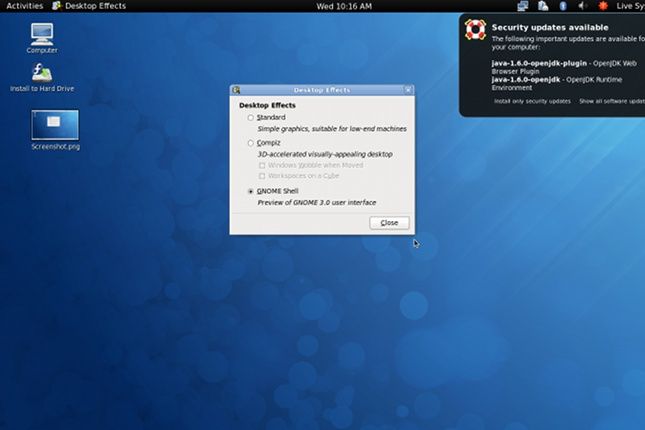Click the Desktop Effects app icon in top bar

pyautogui.click(x=57, y=6)
